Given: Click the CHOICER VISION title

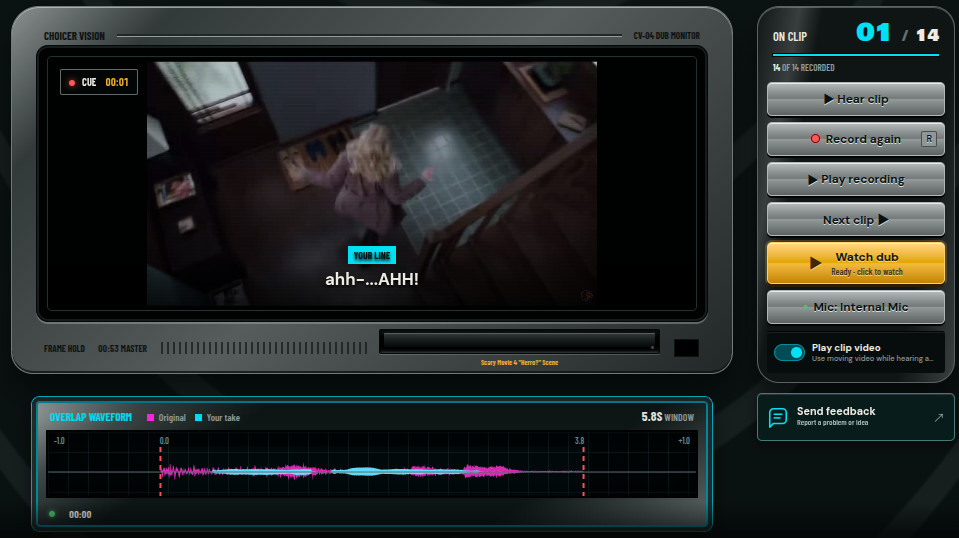Looking at the screenshot, I should (74, 36).
